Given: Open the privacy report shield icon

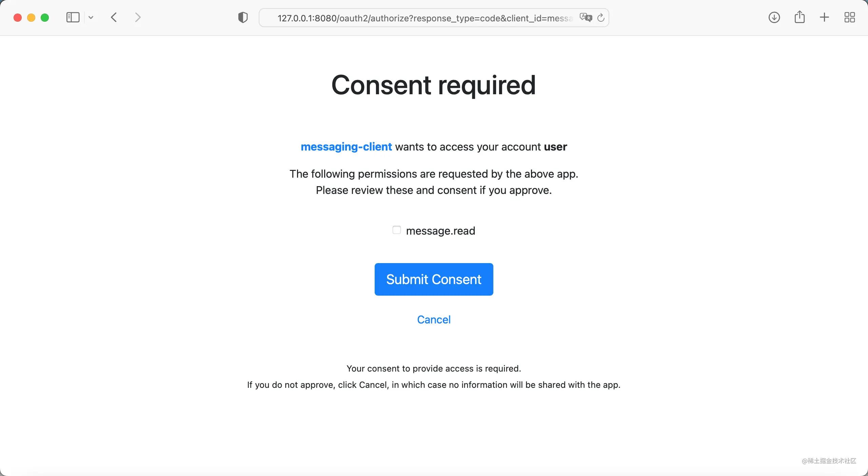Looking at the screenshot, I should 243,17.
